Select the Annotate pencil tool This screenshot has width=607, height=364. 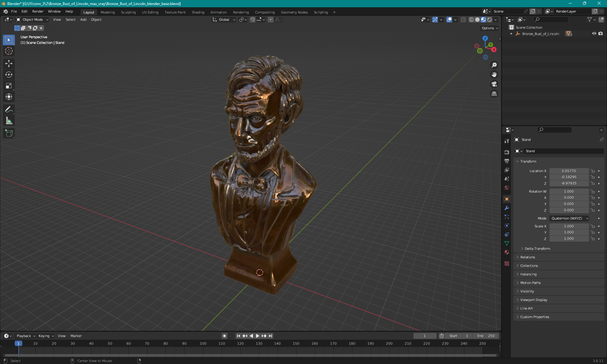tap(9, 110)
